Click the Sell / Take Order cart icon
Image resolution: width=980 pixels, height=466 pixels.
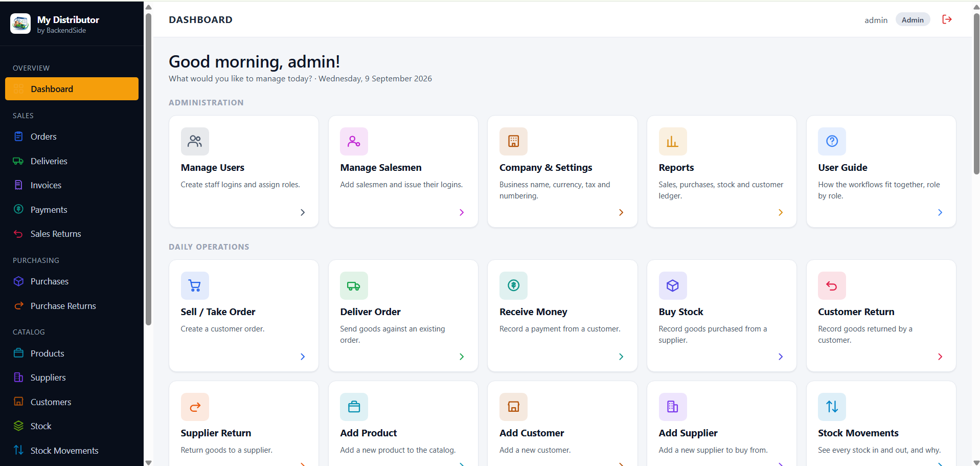tap(195, 285)
